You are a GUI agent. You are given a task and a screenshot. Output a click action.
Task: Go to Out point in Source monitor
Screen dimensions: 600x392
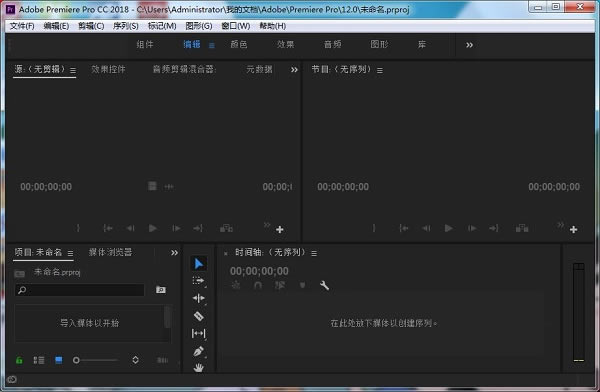click(198, 228)
